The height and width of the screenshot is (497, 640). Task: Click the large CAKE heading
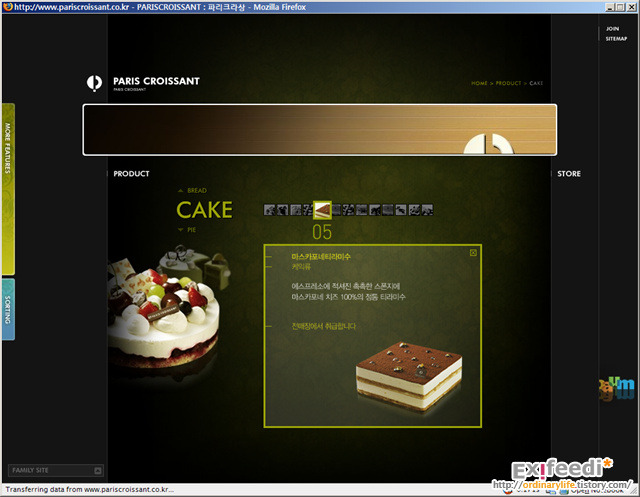click(204, 210)
